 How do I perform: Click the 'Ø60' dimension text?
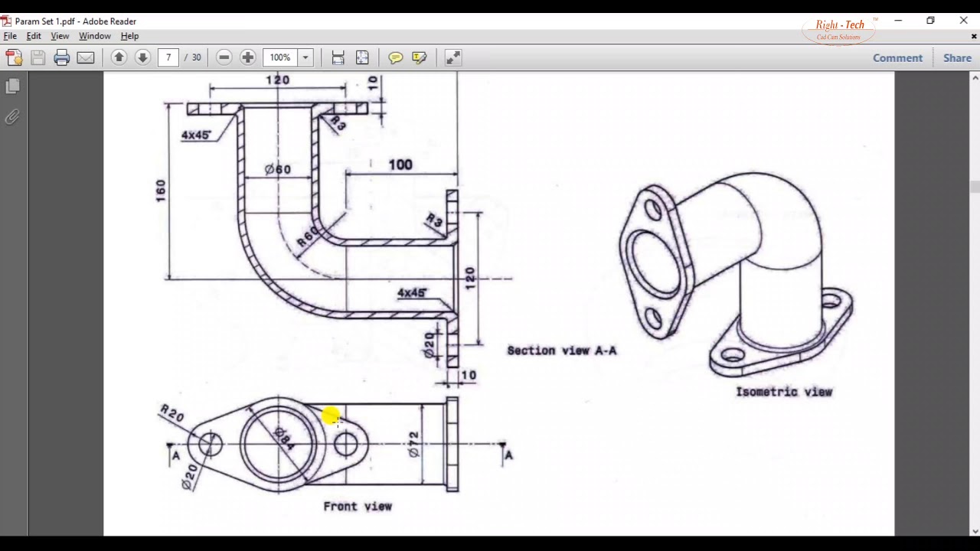click(277, 169)
